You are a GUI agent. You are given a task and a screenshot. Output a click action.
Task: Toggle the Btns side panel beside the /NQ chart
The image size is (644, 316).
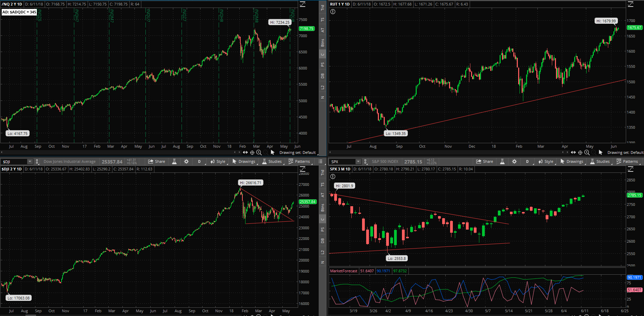point(323,43)
